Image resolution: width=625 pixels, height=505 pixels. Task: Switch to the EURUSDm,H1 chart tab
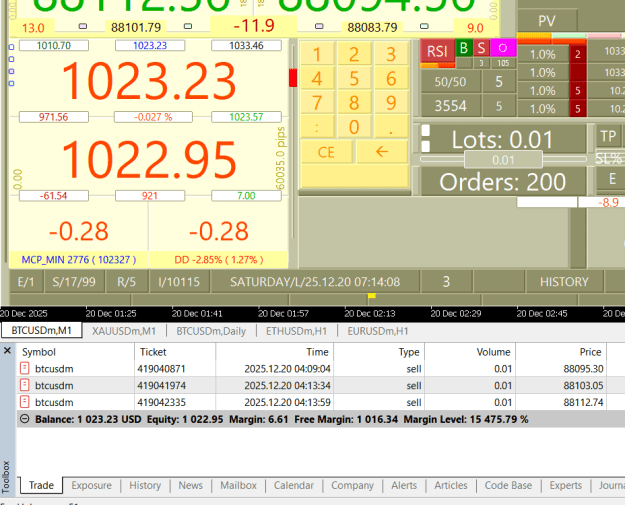point(377,331)
